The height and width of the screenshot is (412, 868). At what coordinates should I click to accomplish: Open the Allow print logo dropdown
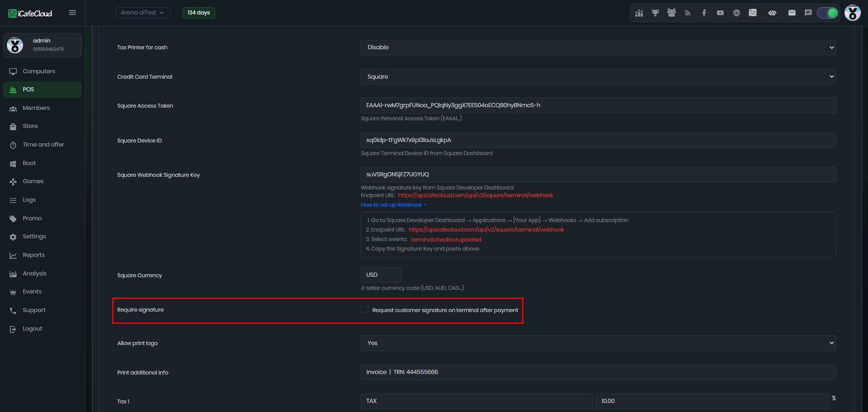click(598, 343)
